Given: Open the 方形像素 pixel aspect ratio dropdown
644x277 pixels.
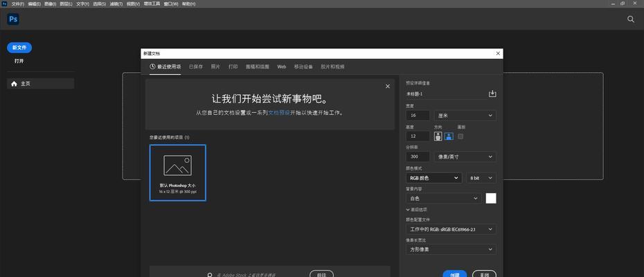Looking at the screenshot, I should tap(451, 249).
